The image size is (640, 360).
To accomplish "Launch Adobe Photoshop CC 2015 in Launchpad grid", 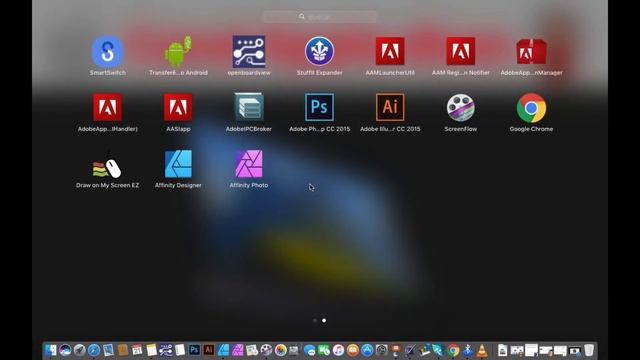I will [x=319, y=107].
